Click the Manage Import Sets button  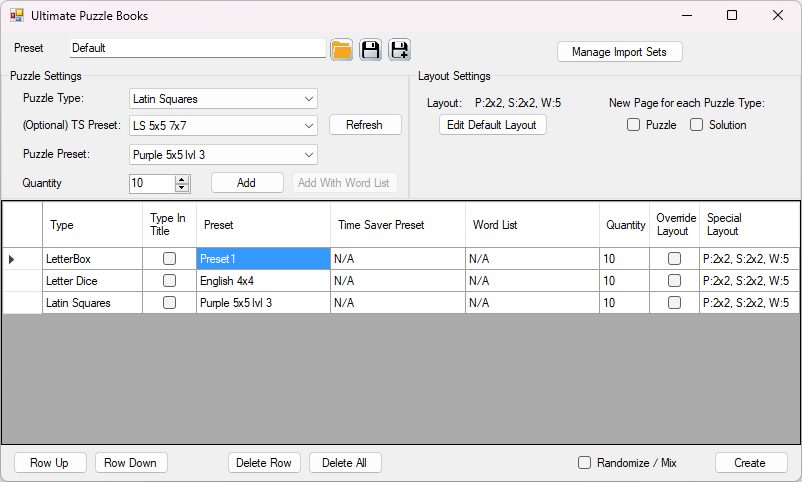point(620,52)
